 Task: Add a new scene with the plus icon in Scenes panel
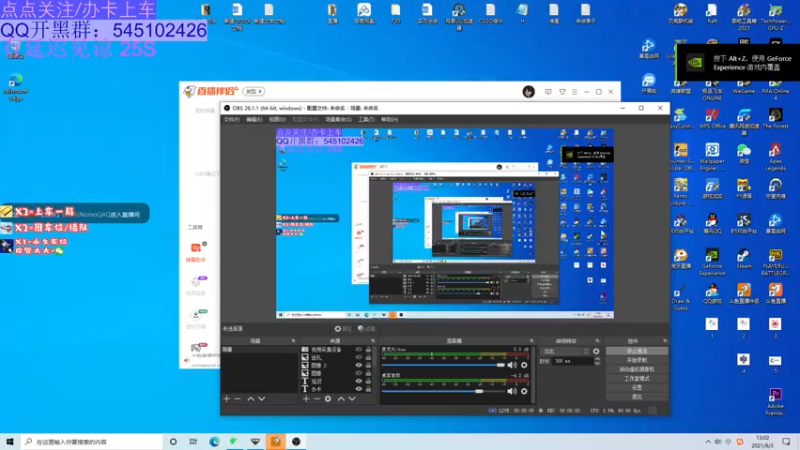227,399
